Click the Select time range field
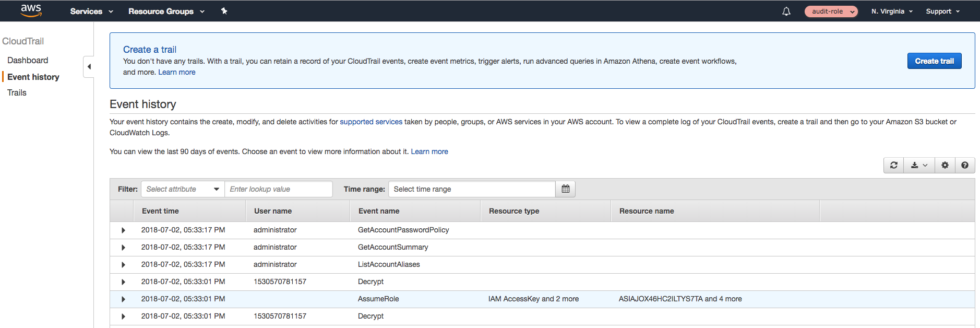 click(472, 189)
